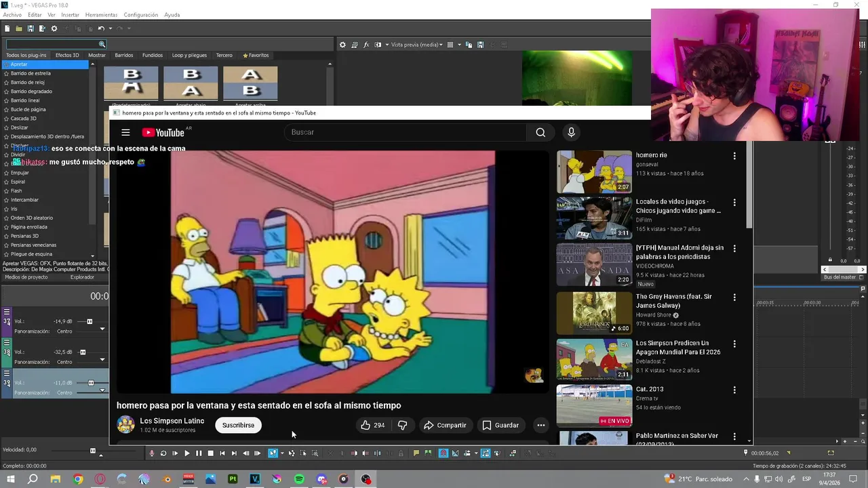Click the Play button in transport bar
This screenshot has height=488, width=868.
pyautogui.click(x=187, y=453)
